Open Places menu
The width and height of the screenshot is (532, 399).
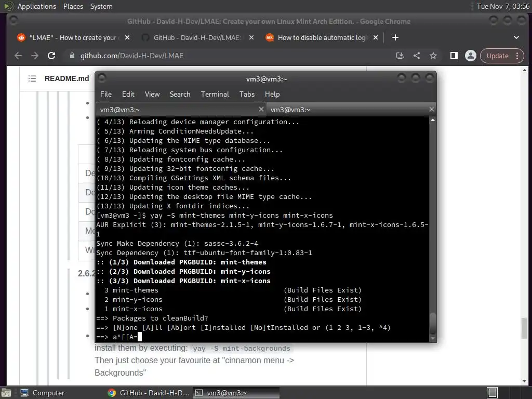coord(73,6)
